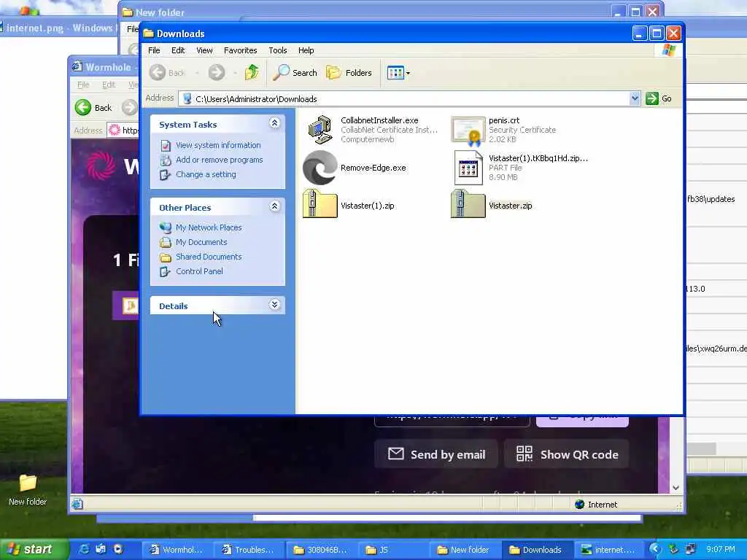Click Change a setting link
The image size is (747, 560).
pos(206,174)
